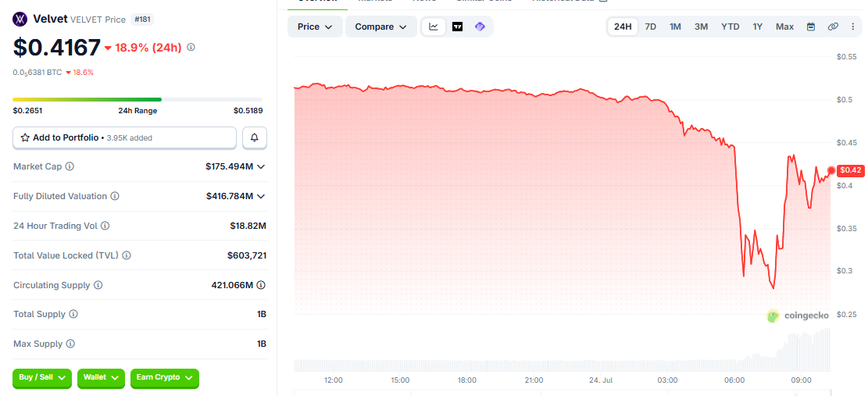Image resolution: width=868 pixels, height=396 pixels.
Task: Open Total Value Locked info icon
Action: (x=127, y=255)
